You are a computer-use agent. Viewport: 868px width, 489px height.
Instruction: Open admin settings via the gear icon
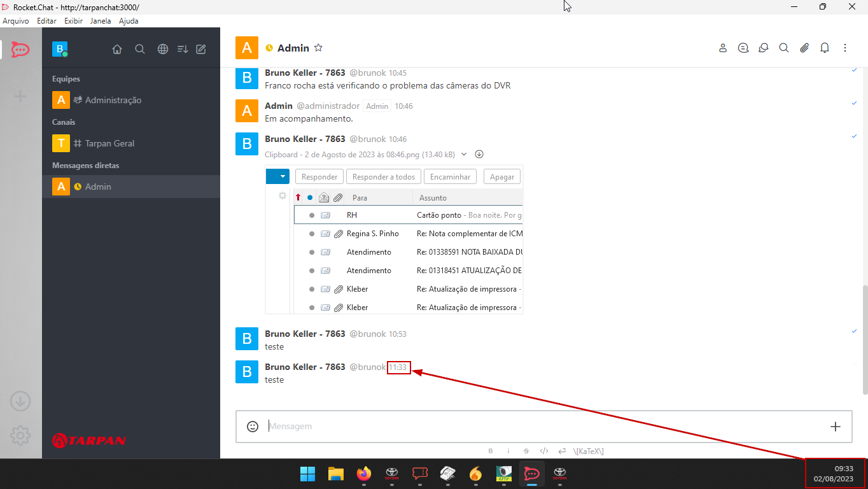coord(20,436)
